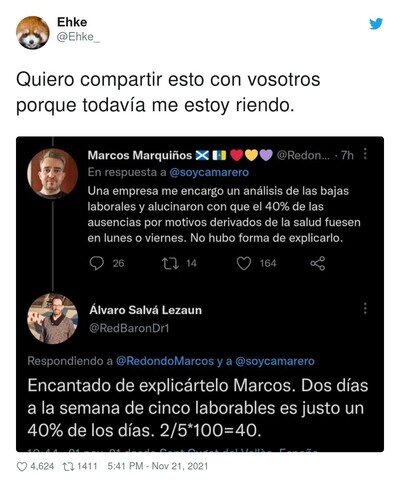This screenshot has width=400, height=481.
Task: View Álvaro Salvá Lezaun's avatar
Action: (x=52, y=318)
